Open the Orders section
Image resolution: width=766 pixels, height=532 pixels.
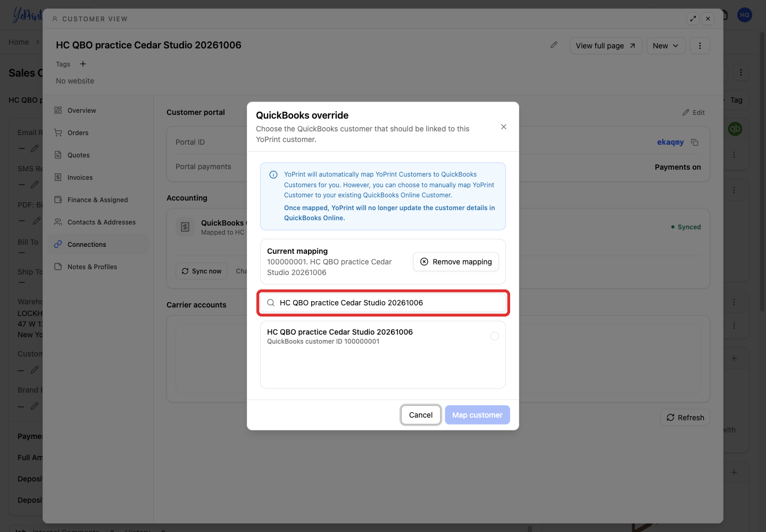click(x=98, y=133)
